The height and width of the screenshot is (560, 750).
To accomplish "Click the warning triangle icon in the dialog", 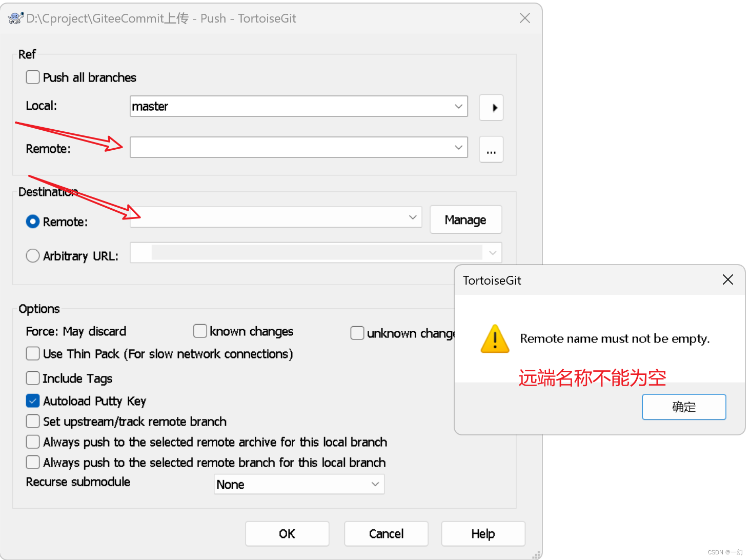I will click(494, 338).
